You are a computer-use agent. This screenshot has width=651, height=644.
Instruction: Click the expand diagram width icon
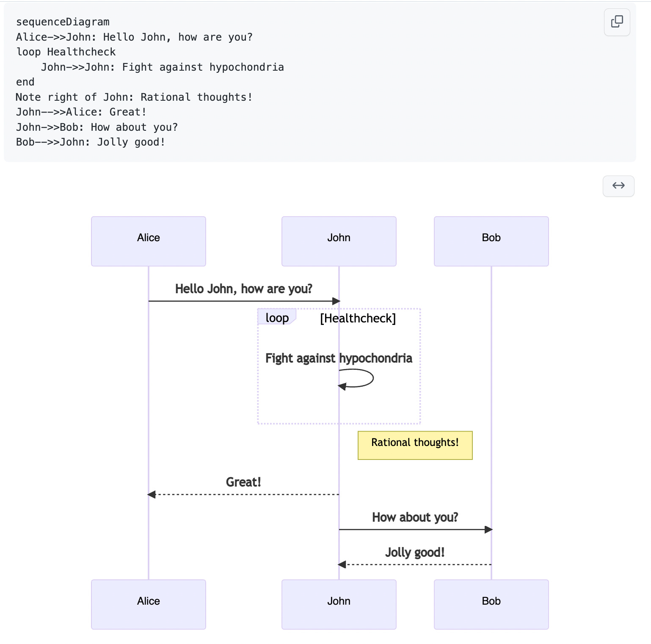(x=618, y=186)
